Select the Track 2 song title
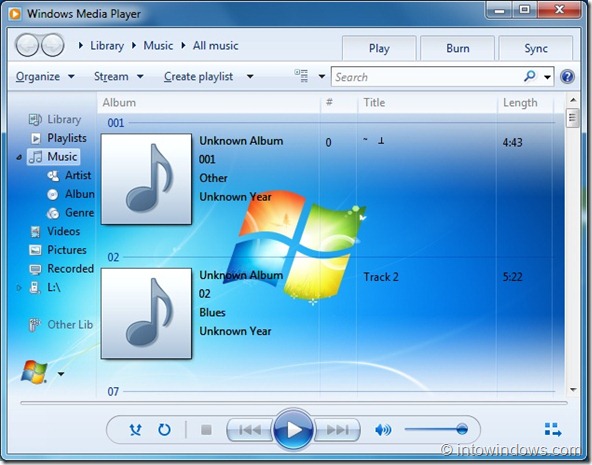The width and height of the screenshot is (592, 465). tap(381, 277)
